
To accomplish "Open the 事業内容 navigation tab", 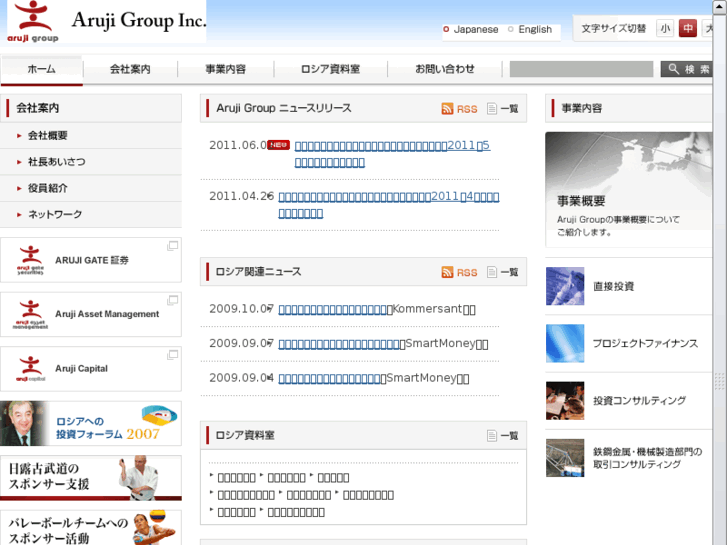I will 226,70.
